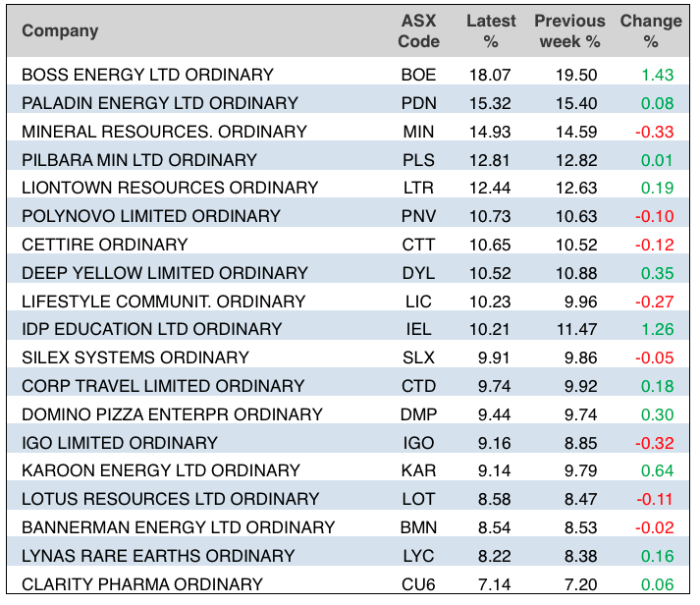Click the PLS ticker code
Viewport: 700px width, 605px height.
pyautogui.click(x=419, y=160)
